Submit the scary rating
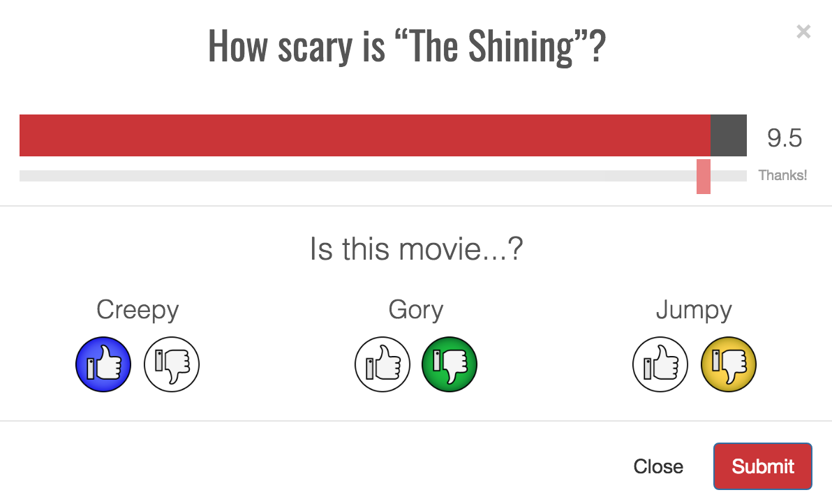 click(x=762, y=466)
